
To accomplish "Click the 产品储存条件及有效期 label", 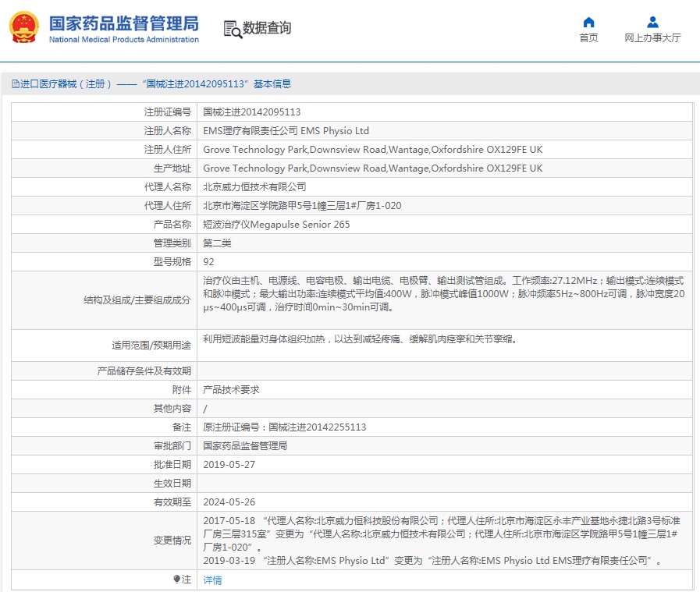I will 144,370.
